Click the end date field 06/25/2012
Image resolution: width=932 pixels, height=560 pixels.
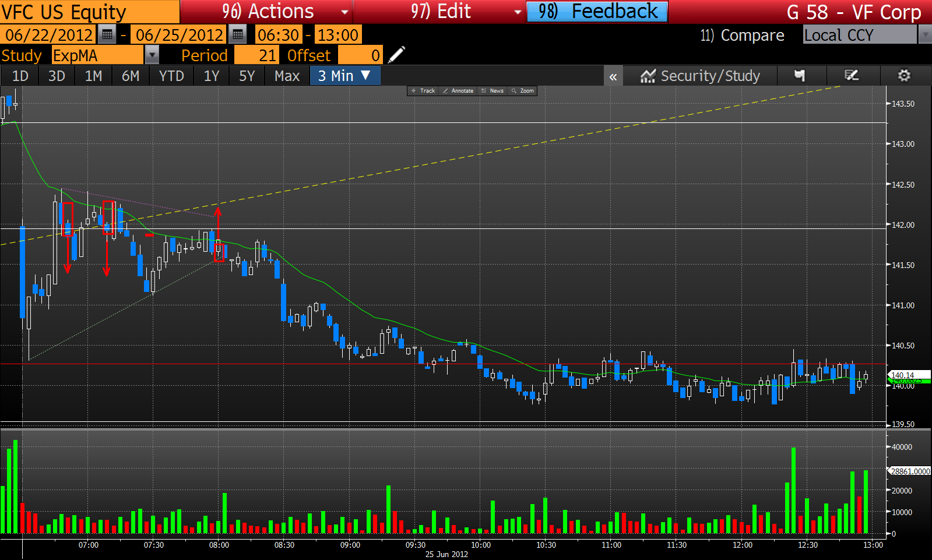[179, 35]
